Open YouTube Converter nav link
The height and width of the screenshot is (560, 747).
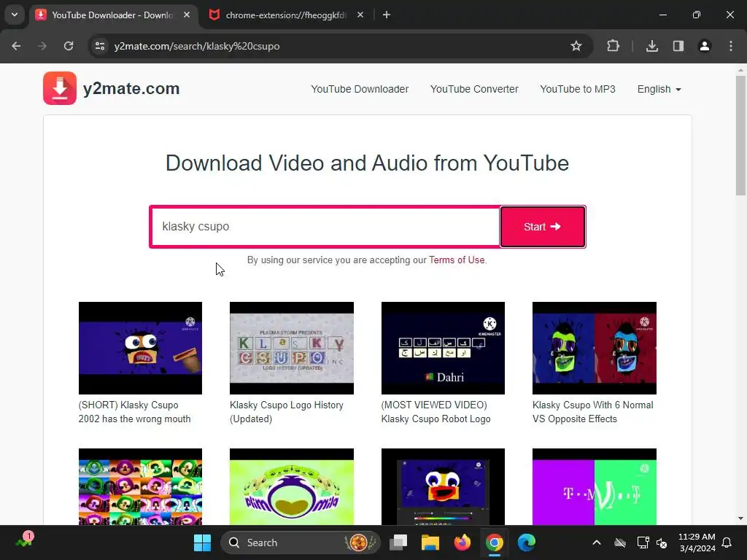[x=474, y=89]
